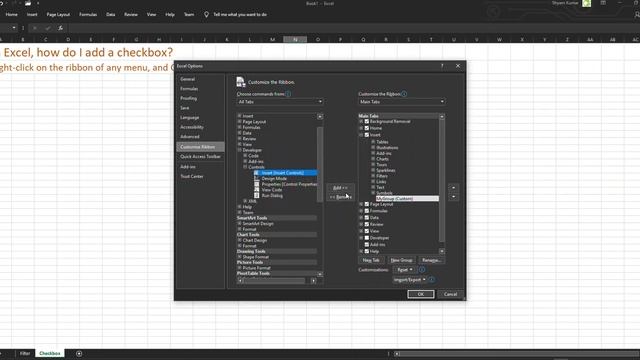Toggle the Home tab checkbox in Main Tabs
The image size is (640, 360).
click(367, 128)
